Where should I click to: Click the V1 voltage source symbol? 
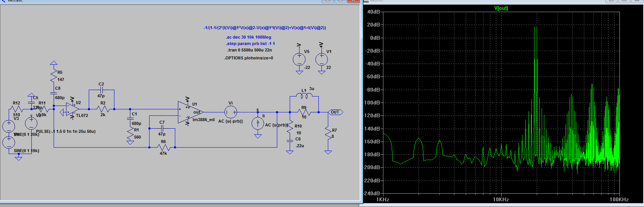[321, 59]
